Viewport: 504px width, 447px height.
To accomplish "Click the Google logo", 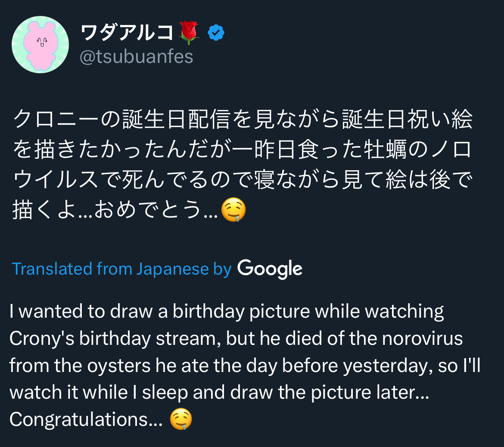I will pos(270,269).
